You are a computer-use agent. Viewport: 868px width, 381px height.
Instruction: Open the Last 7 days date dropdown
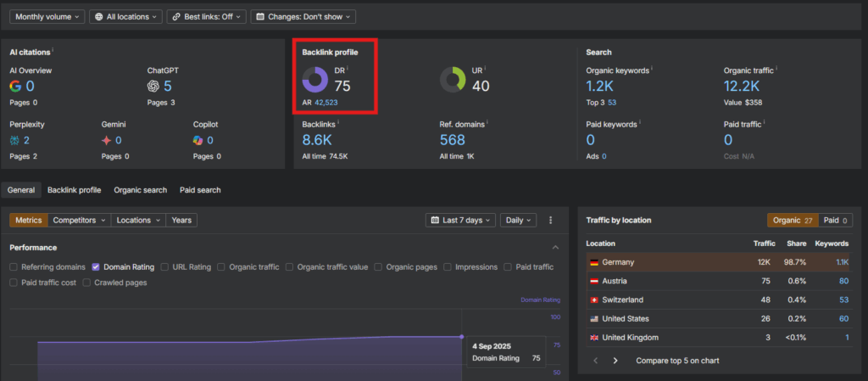pyautogui.click(x=460, y=221)
